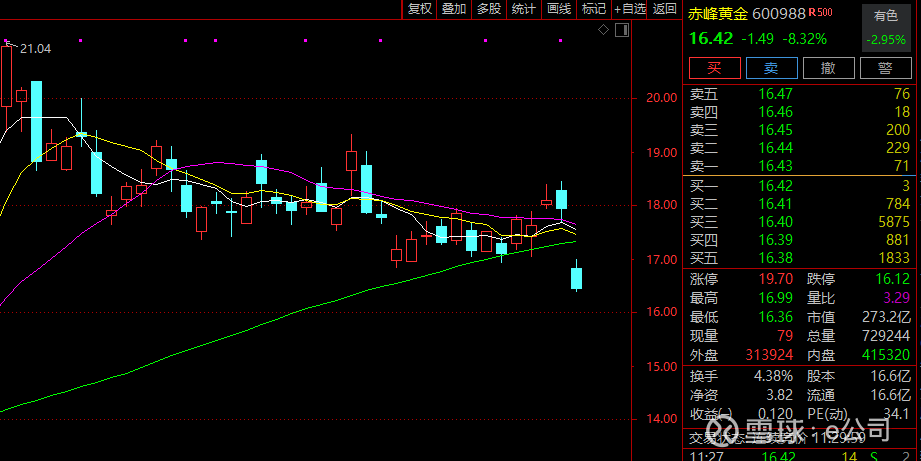Toggle the side panel layout icon

[x=622, y=30]
